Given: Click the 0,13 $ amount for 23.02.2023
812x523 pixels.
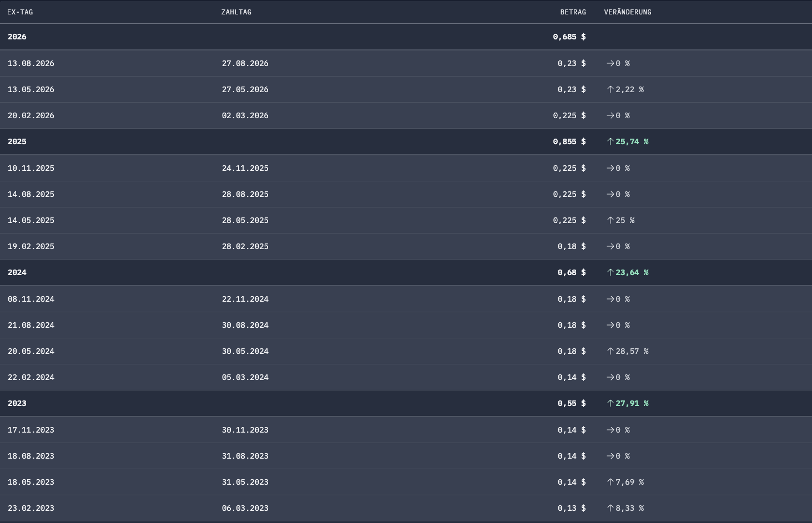Looking at the screenshot, I should pyautogui.click(x=572, y=508).
